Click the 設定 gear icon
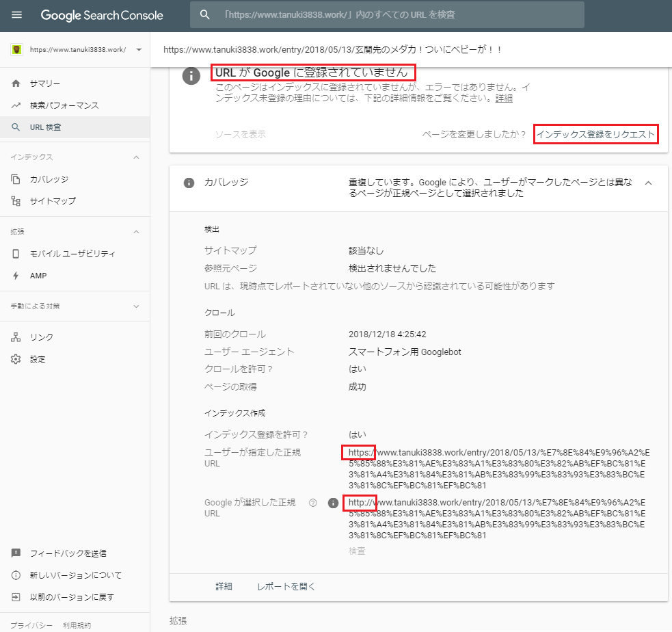Image resolution: width=672 pixels, height=632 pixels. (x=16, y=359)
